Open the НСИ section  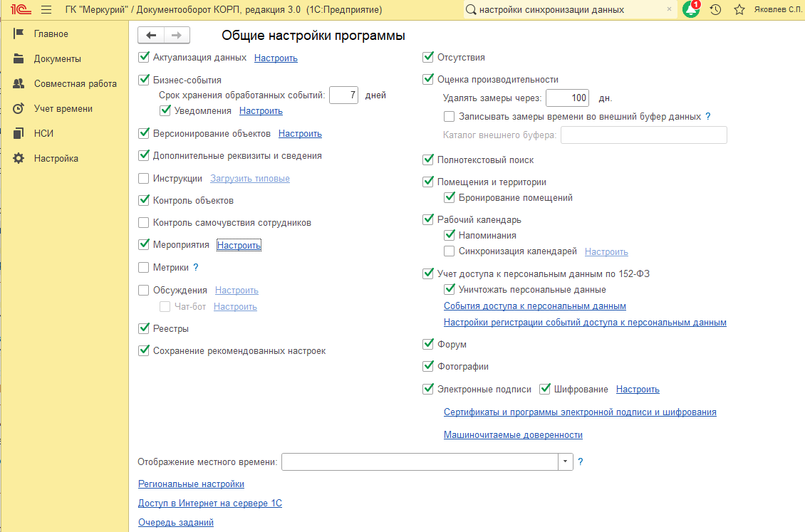pyautogui.click(x=43, y=133)
